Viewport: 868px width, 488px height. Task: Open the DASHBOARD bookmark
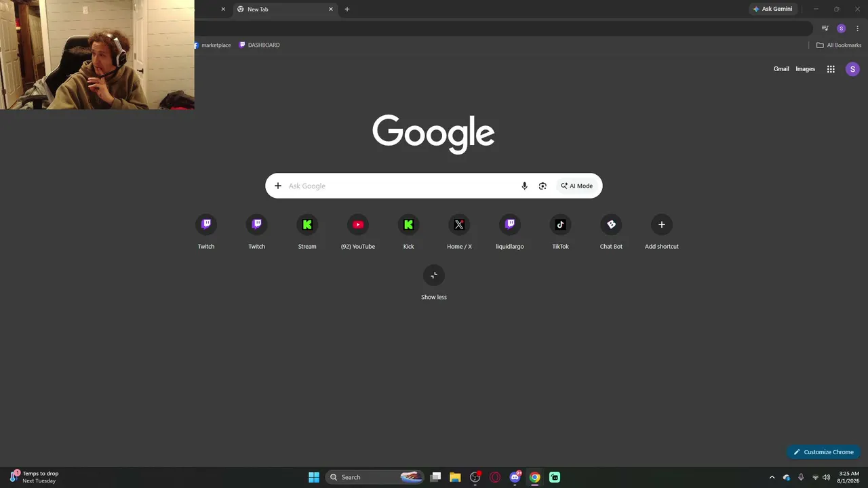click(259, 45)
